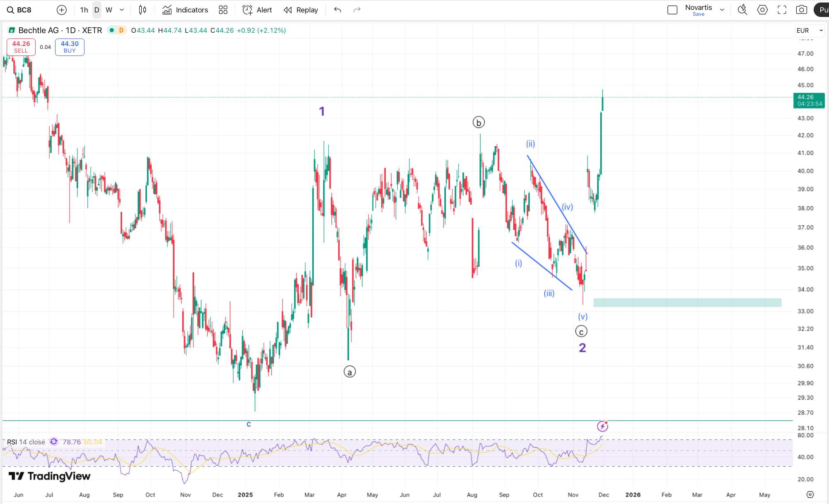829x504 pixels.
Task: Enter fullscreen mode
Action: pos(782,10)
